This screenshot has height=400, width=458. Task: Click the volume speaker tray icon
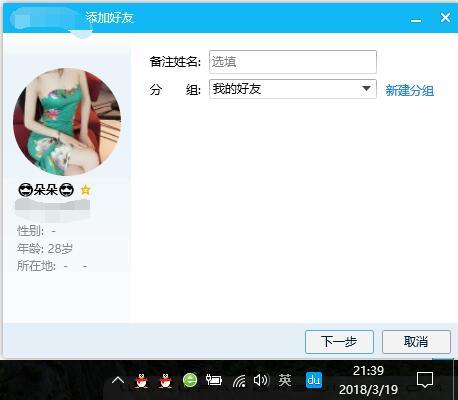point(261,380)
